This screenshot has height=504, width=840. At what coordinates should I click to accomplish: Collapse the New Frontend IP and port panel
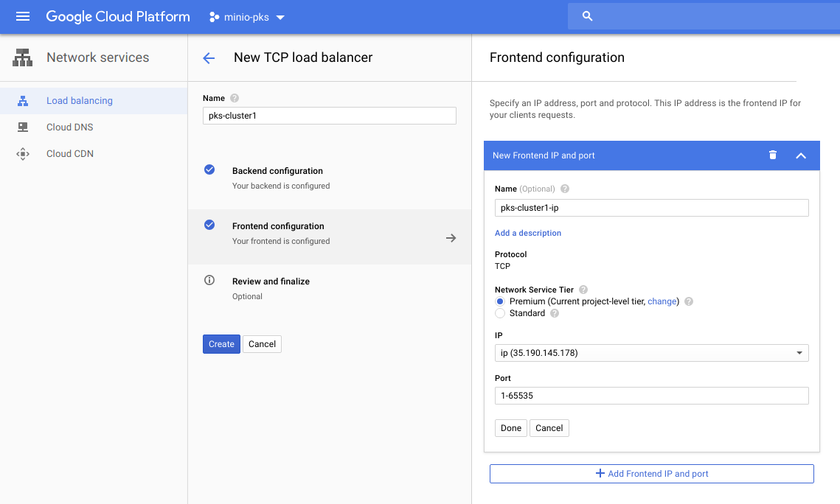[x=801, y=155]
